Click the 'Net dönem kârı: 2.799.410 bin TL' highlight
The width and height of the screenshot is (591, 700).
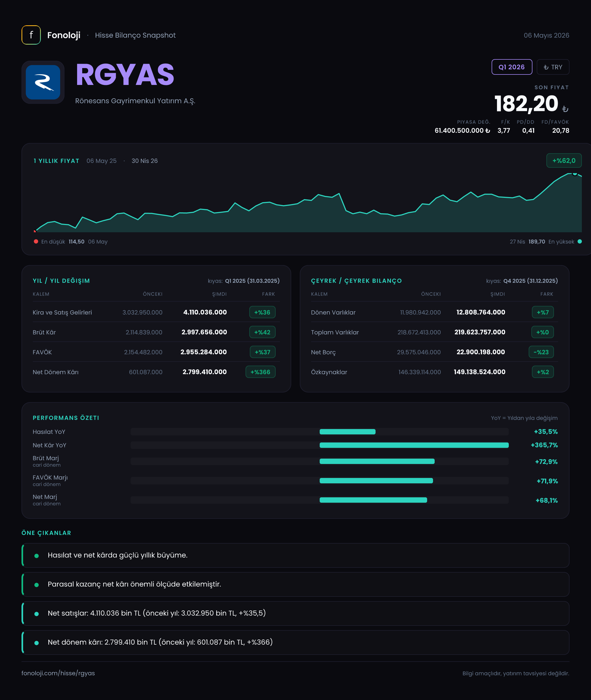295,642
